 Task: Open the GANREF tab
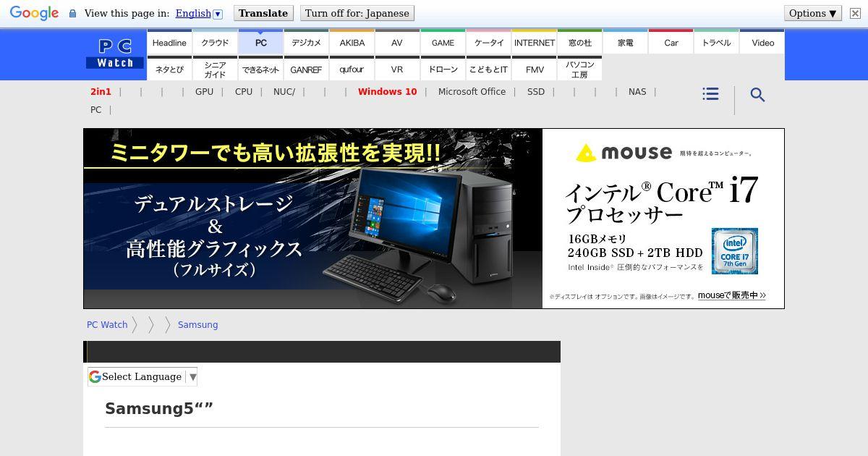tap(306, 69)
